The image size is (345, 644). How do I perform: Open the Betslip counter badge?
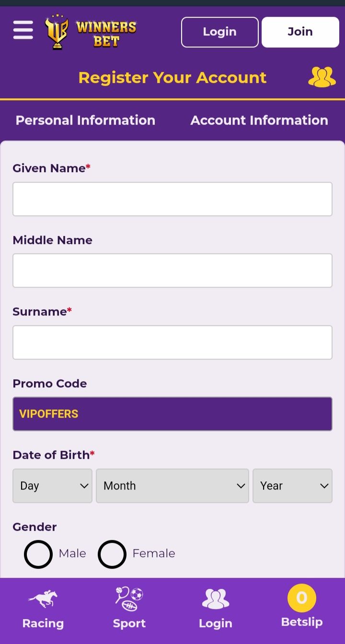pyautogui.click(x=302, y=598)
